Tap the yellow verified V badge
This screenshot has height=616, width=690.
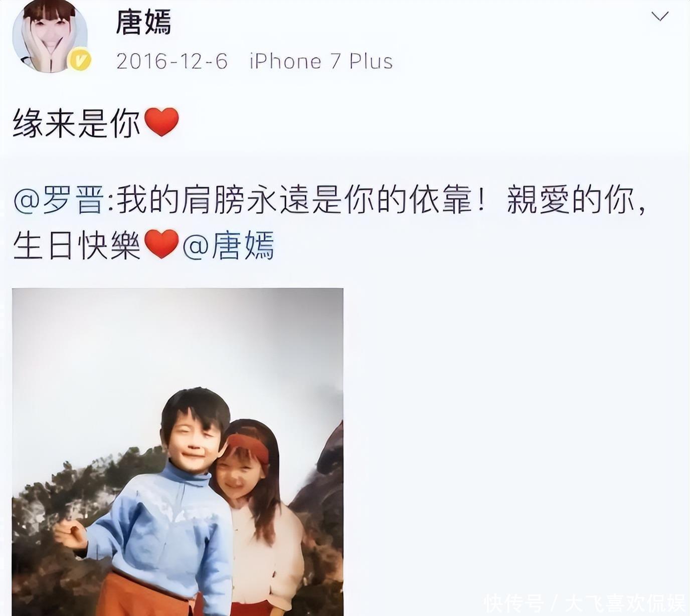80,61
